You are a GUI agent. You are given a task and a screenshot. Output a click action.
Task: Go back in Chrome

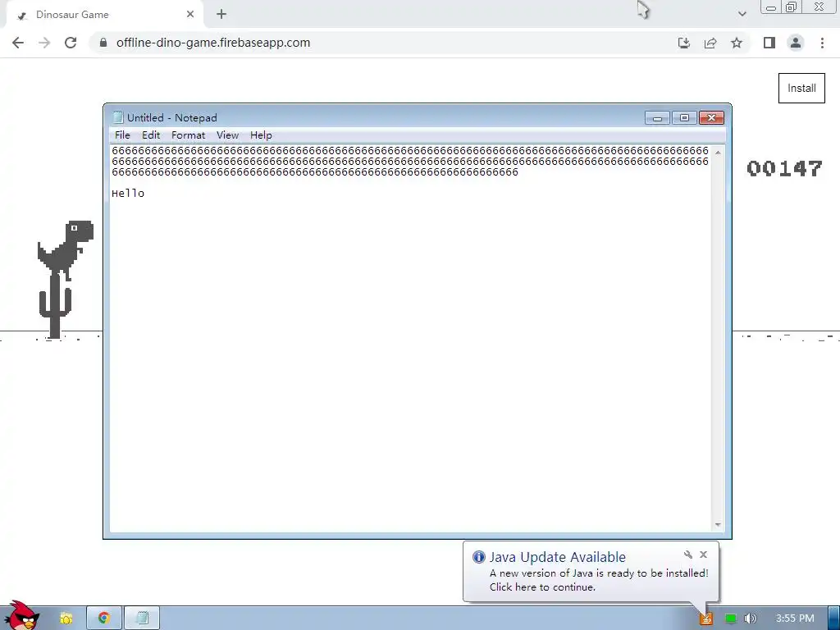(18, 43)
